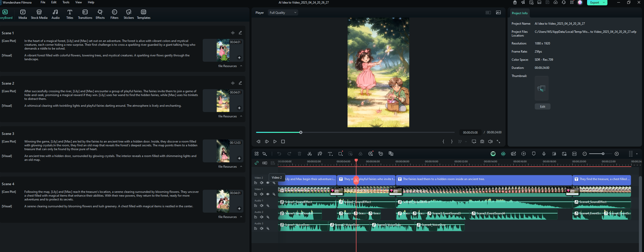Screen dimensions: 644x252
Task: Open the Tools menu
Action: (66, 2)
